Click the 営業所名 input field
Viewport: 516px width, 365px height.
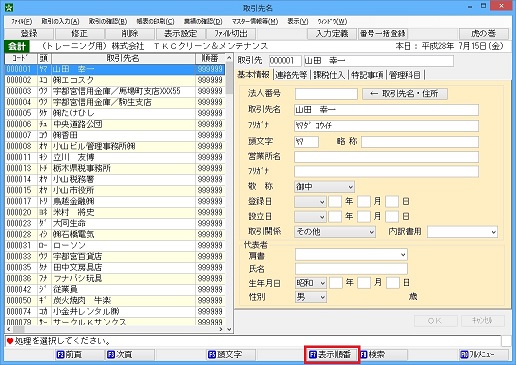pos(386,157)
